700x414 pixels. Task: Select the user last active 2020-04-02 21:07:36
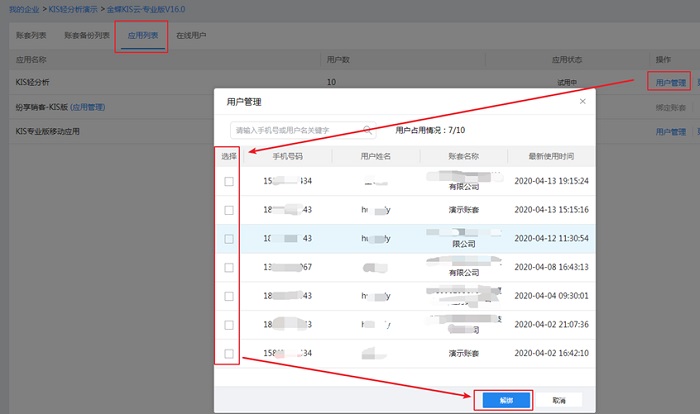coord(229,326)
